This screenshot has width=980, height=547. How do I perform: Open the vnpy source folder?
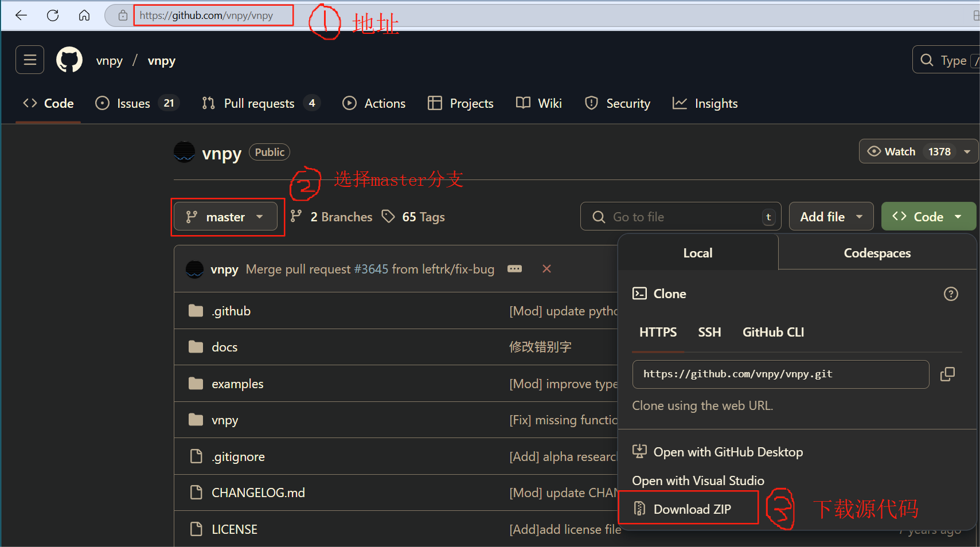click(x=225, y=420)
